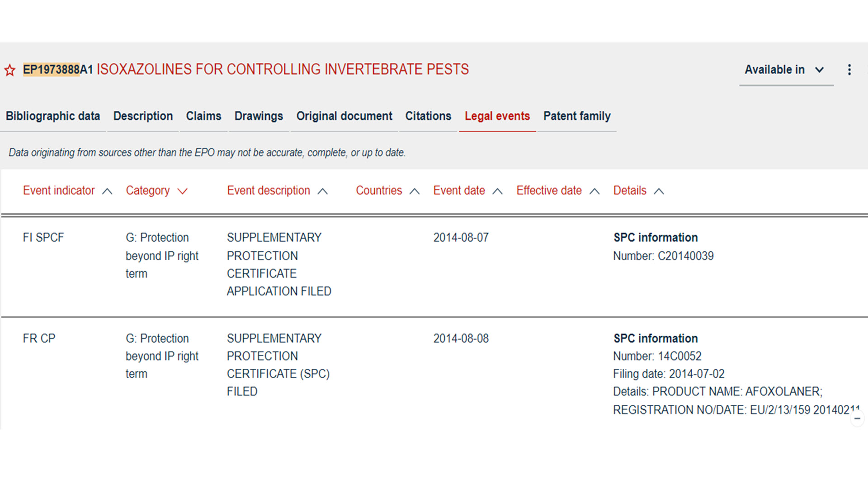Screen dimensions: 868x488
Task: Switch to the Patent family tab
Action: point(577,117)
